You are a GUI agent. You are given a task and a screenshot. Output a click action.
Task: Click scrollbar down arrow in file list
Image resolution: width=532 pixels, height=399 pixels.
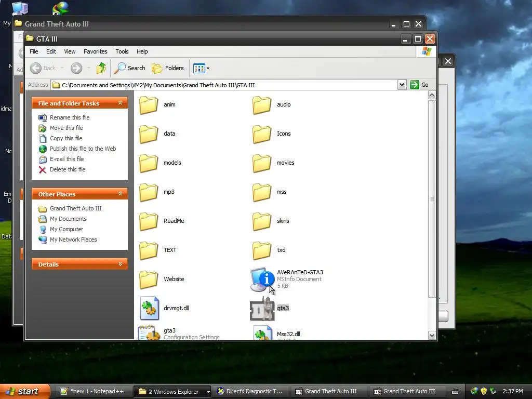[432, 336]
